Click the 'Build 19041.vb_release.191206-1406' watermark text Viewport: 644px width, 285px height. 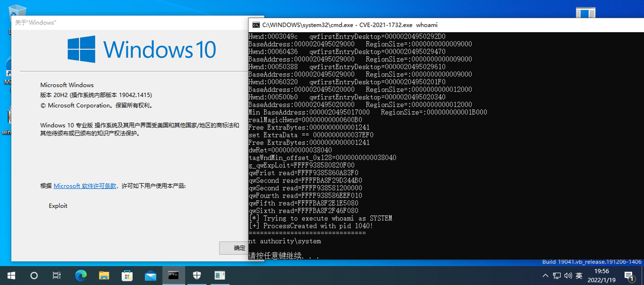591,262
